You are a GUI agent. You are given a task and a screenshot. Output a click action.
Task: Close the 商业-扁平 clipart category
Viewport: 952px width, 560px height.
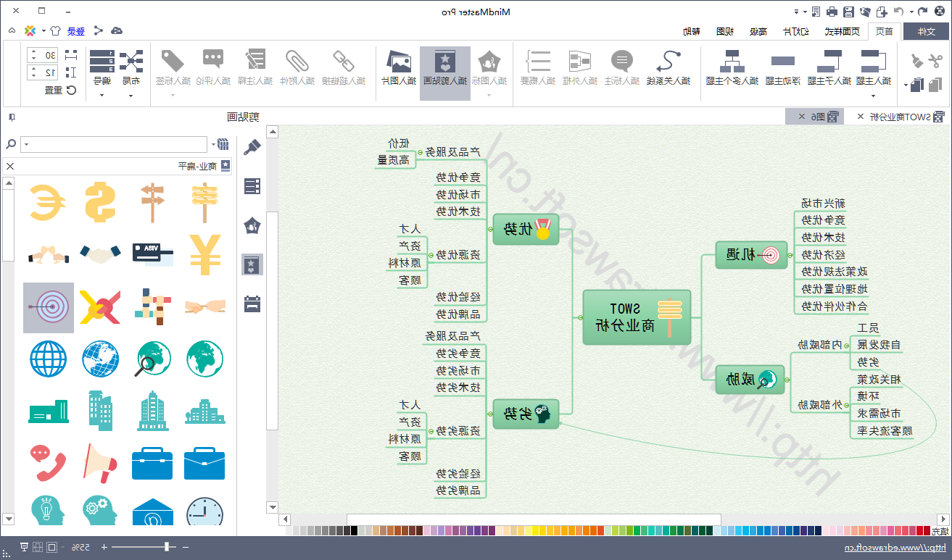point(10,166)
